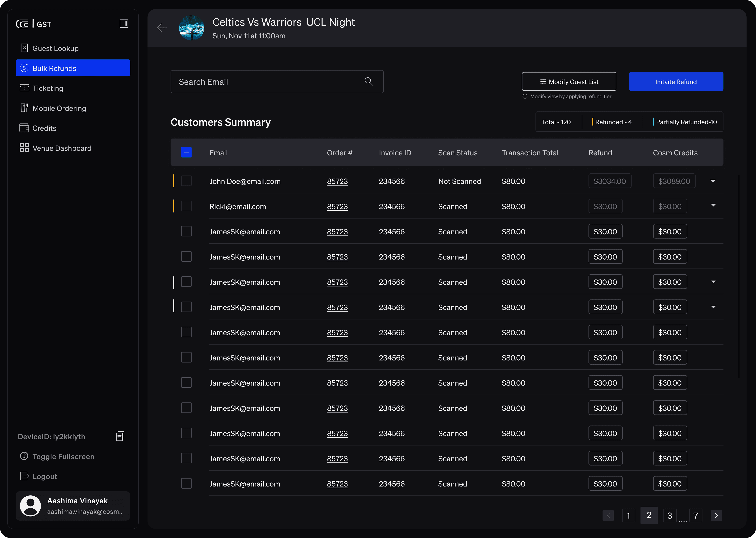The width and height of the screenshot is (756, 538).
Task: Click the table vertical scrollbar
Action: click(739, 276)
